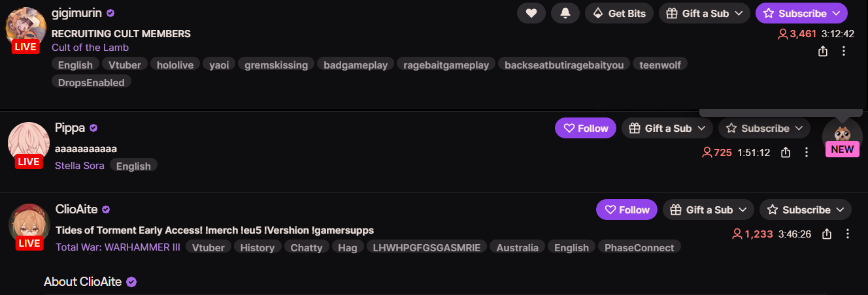This screenshot has height=295, width=868.
Task: Follow the Pippa channel
Action: click(586, 128)
